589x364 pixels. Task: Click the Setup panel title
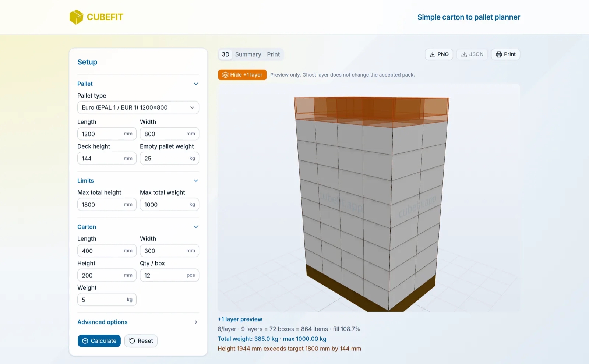point(87,62)
